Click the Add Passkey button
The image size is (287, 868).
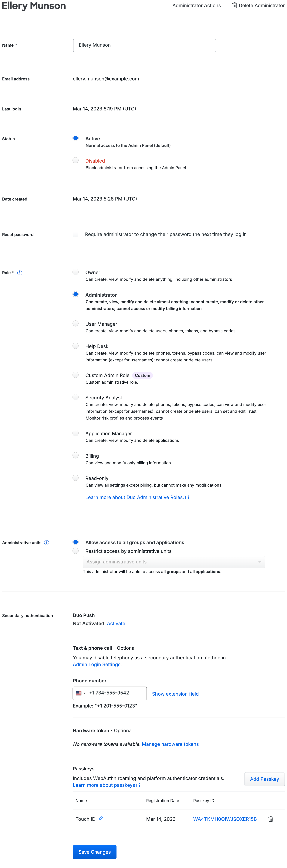coord(264,779)
